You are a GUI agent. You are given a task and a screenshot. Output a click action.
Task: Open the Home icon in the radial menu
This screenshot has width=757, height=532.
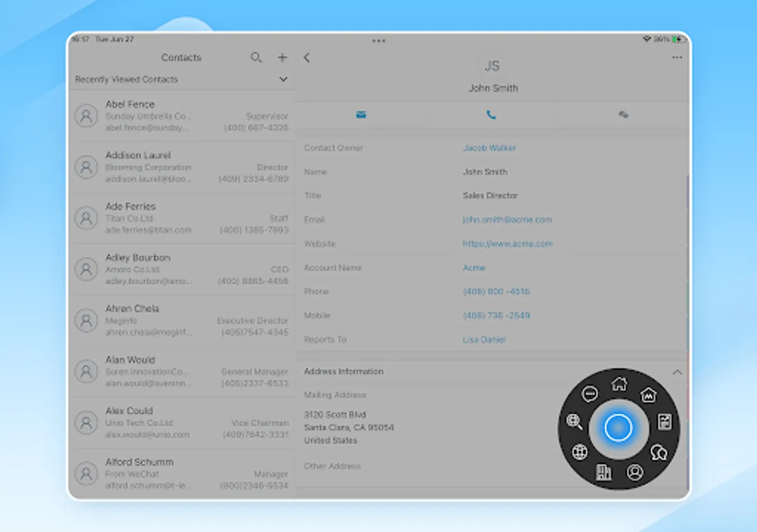tap(619, 384)
